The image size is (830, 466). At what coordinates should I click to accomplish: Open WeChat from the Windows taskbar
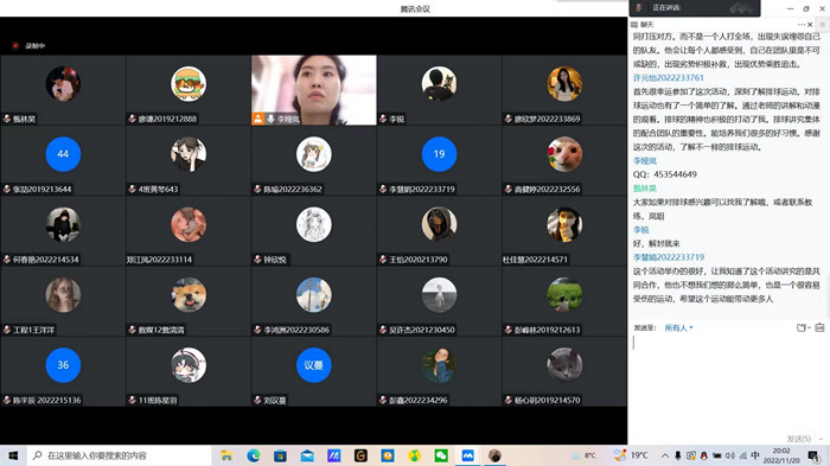[441, 456]
